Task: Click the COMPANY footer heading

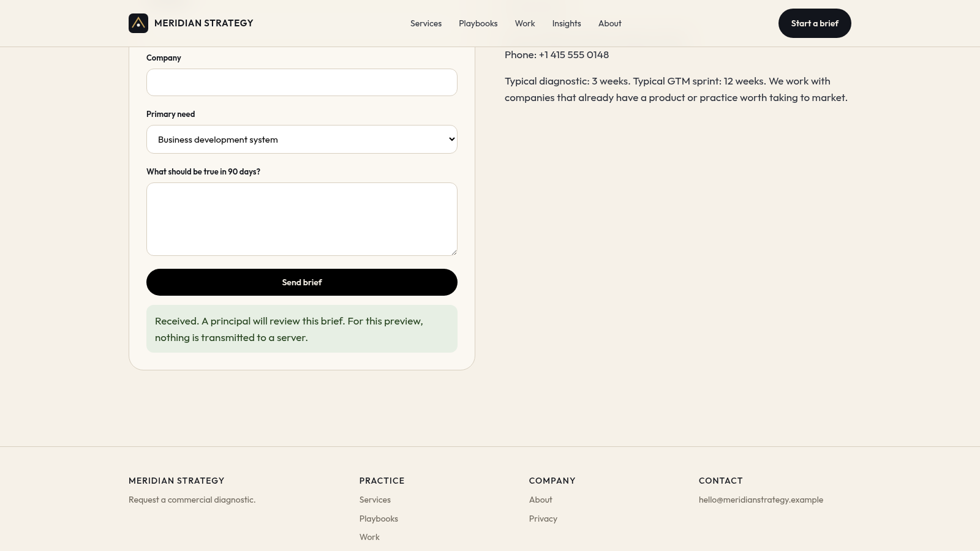Action: click(x=552, y=481)
